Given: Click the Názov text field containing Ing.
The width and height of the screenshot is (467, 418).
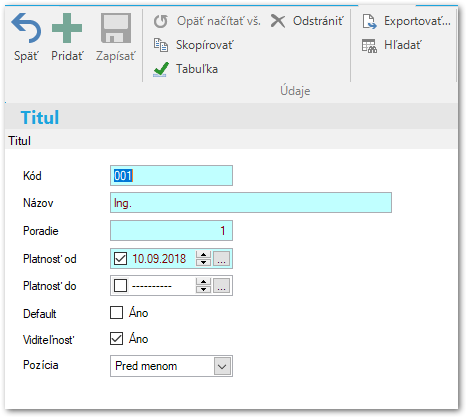Looking at the screenshot, I should (x=251, y=203).
